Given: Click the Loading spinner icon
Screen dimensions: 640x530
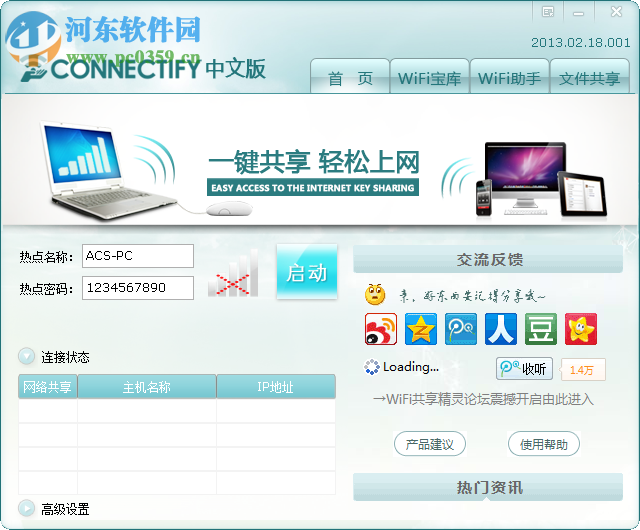Looking at the screenshot, I should [372, 367].
